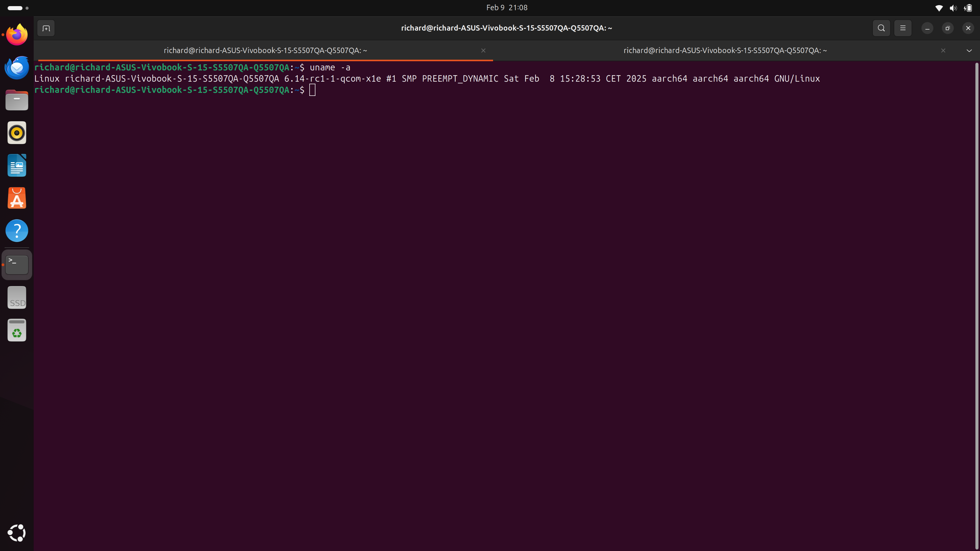Click the terminal prompt cursor area
Viewport: 980px width, 551px height.
click(x=312, y=90)
